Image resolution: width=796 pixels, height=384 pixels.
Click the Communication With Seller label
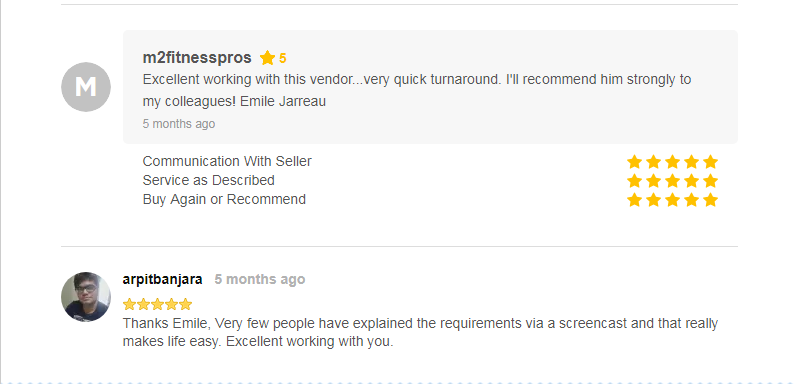[227, 162]
